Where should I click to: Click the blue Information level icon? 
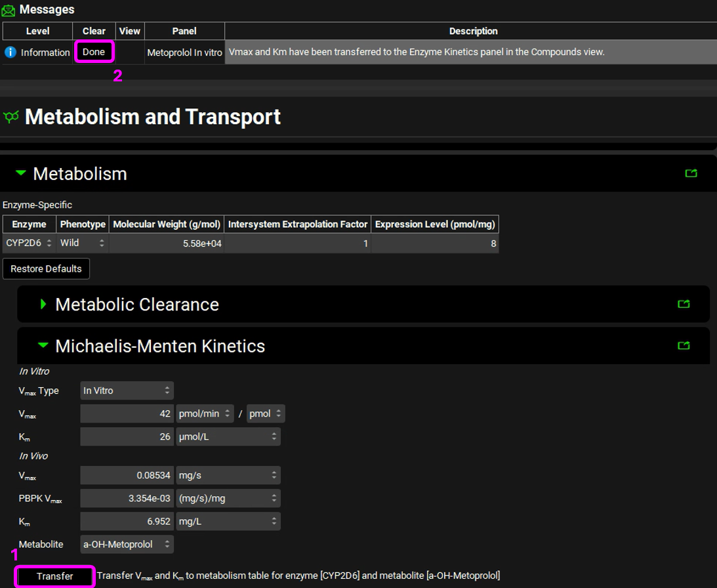point(10,52)
